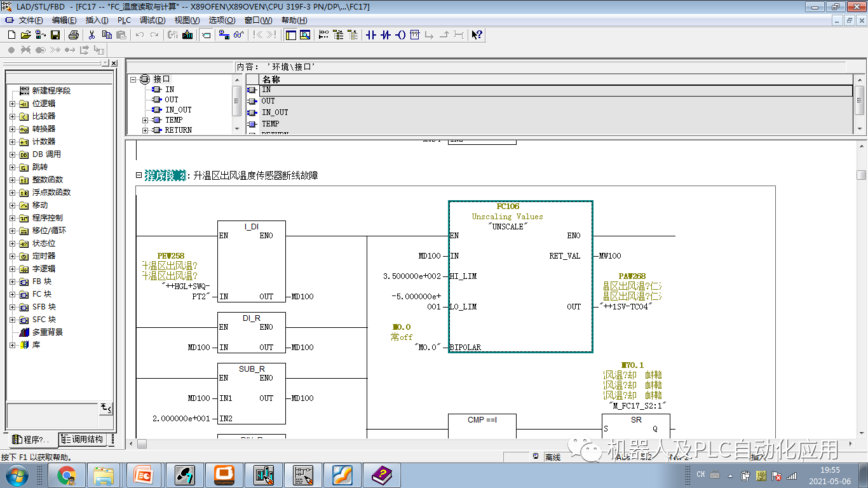Click the Cut scissors icon

[92, 35]
